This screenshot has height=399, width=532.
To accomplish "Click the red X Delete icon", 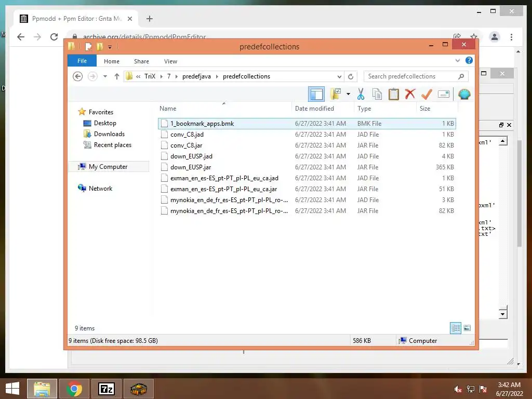I will tap(410, 94).
